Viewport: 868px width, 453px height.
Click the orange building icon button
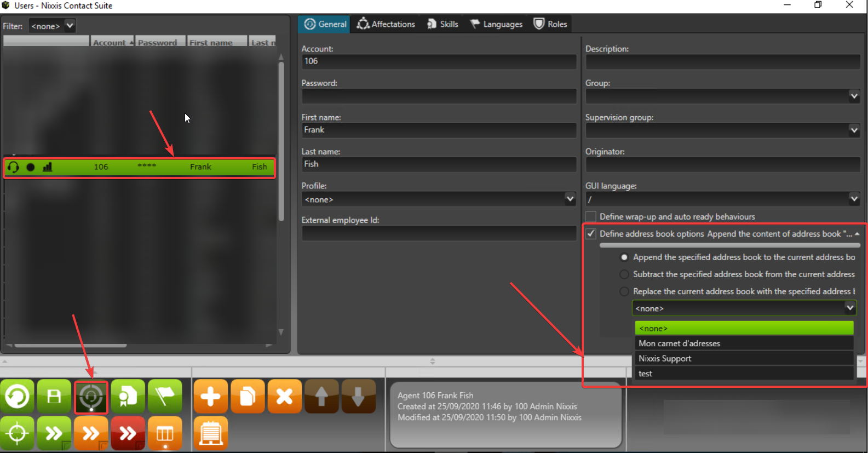(211, 433)
